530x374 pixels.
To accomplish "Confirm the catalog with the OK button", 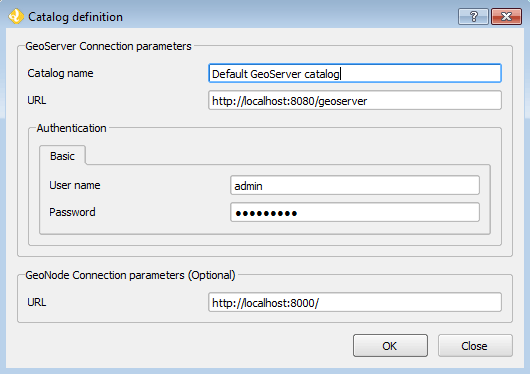I will point(390,346).
